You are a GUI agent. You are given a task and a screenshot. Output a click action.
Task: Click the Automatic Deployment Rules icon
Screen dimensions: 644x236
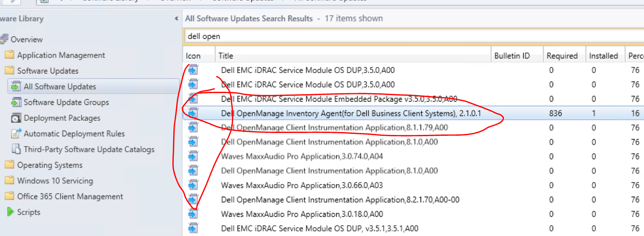coord(16,133)
